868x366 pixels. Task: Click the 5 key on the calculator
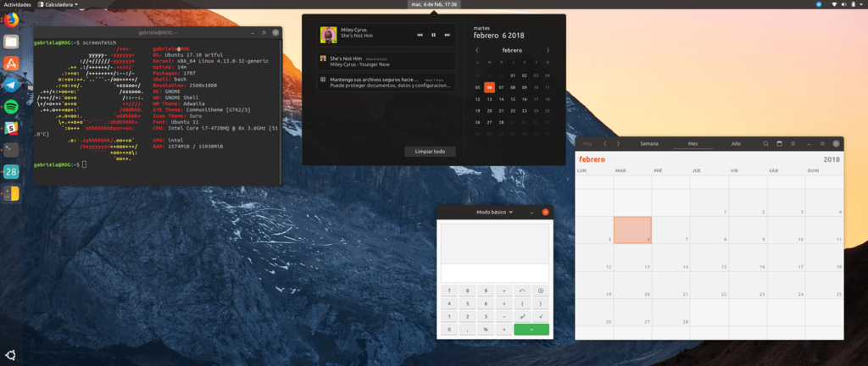[467, 303]
